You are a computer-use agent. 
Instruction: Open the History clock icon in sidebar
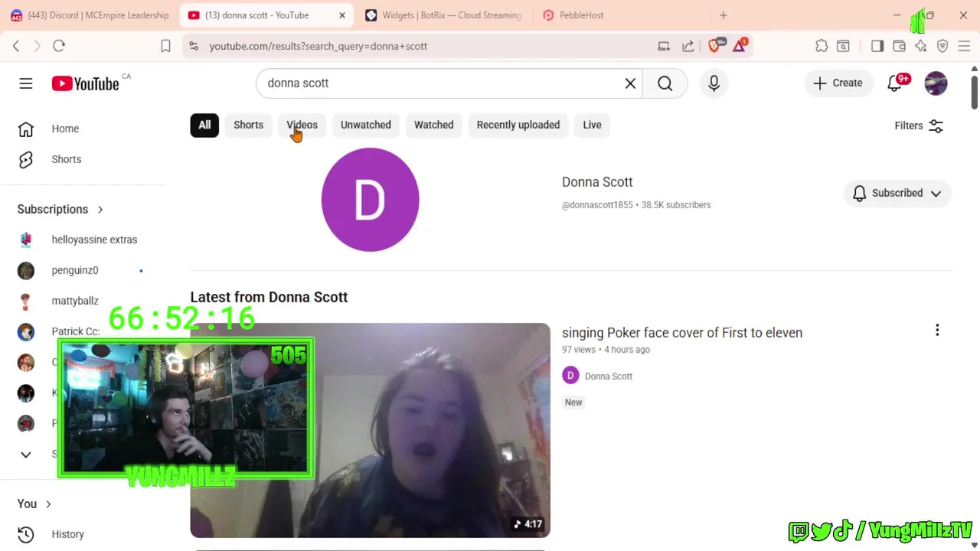point(25,534)
